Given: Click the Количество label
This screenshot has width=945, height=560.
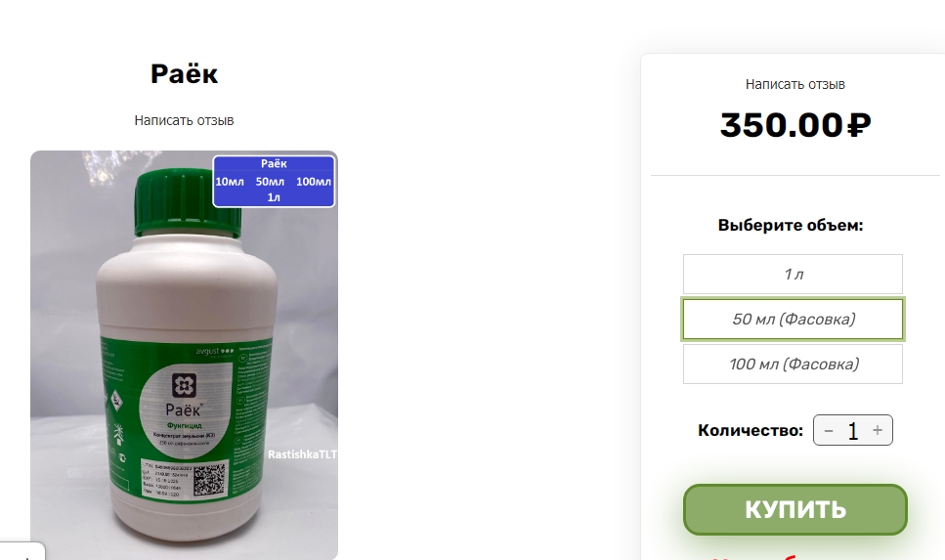Looking at the screenshot, I should click(x=751, y=430).
